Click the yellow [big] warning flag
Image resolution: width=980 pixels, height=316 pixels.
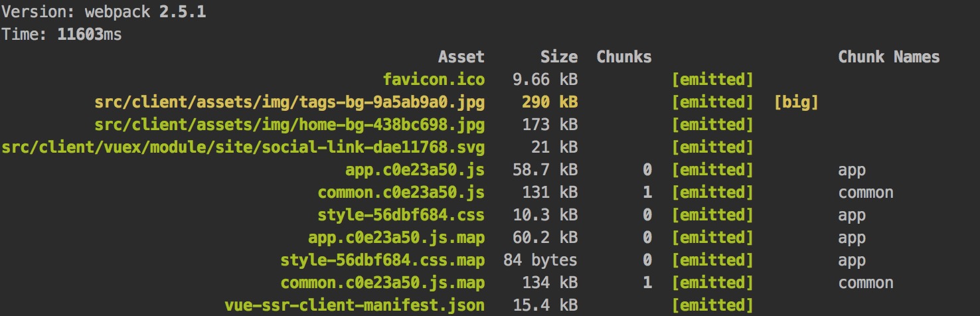coord(796,102)
